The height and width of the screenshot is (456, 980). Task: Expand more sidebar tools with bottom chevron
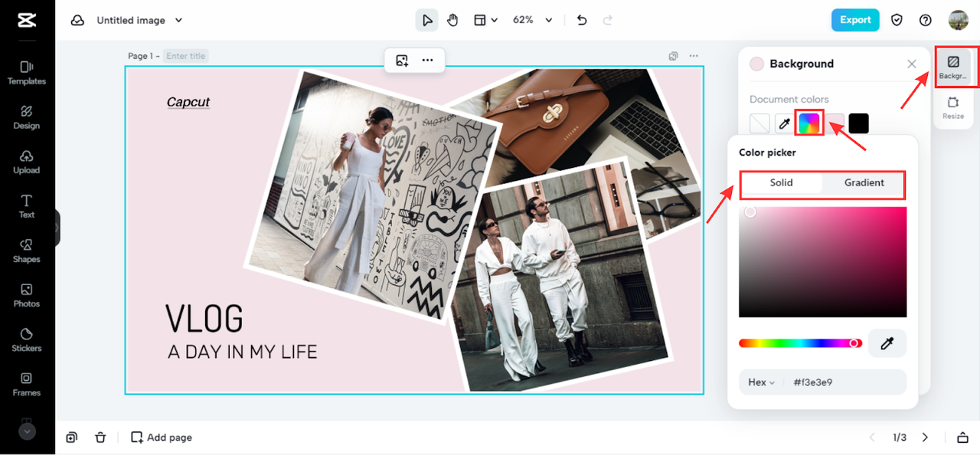coord(27,431)
